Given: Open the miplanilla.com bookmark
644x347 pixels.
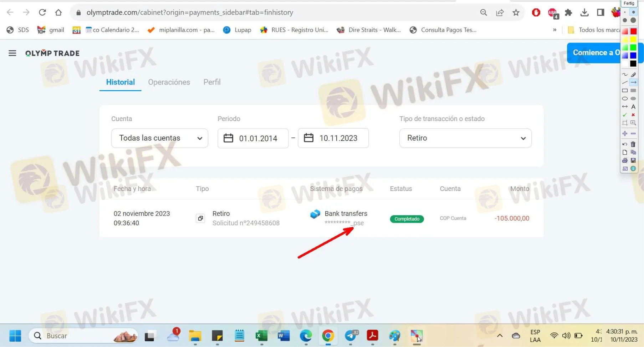Looking at the screenshot, I should click(x=181, y=30).
